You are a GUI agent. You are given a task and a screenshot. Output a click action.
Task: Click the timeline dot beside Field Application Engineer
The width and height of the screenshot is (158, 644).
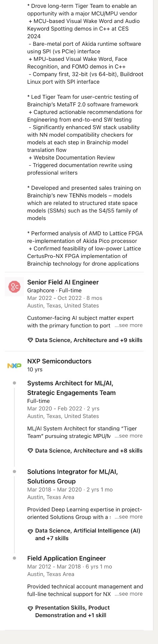(x=14, y=558)
